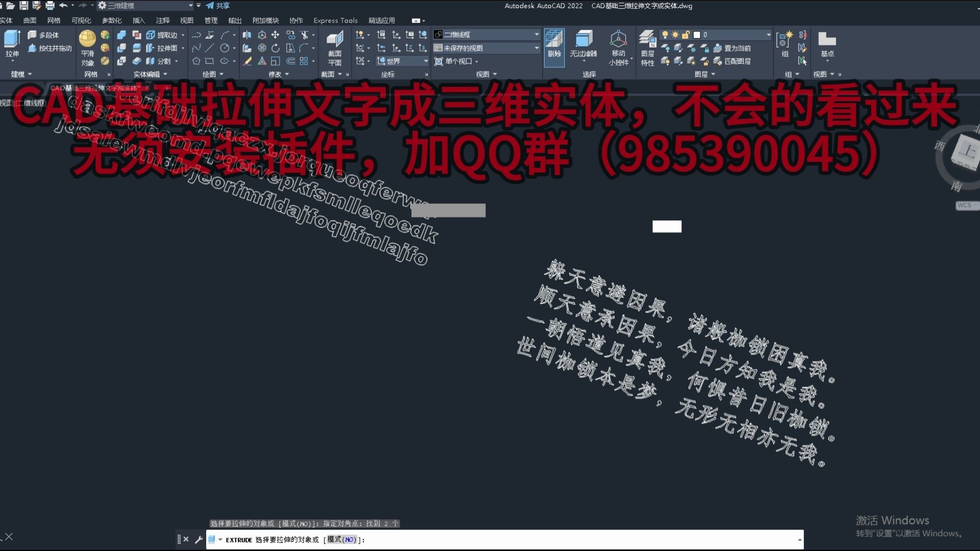This screenshot has height=551, width=980.
Task: Expand the 世界 coordinate system dropdown
Action: coord(425,61)
